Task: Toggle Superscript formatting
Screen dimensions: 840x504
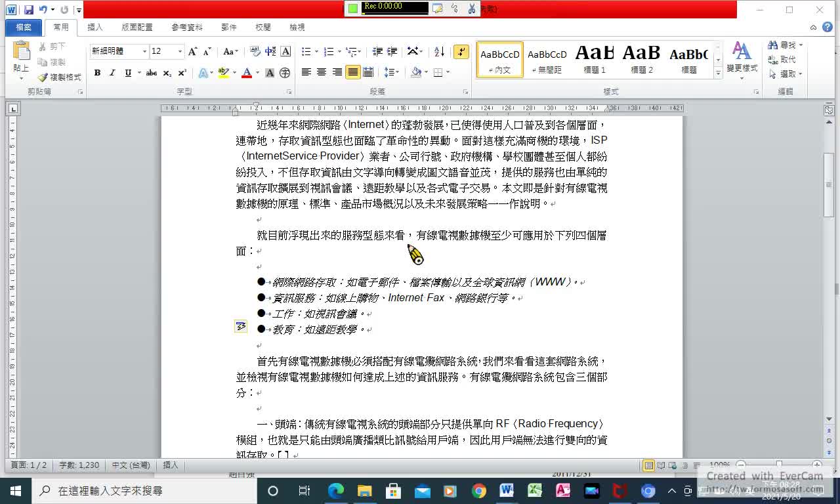Action: [182, 73]
